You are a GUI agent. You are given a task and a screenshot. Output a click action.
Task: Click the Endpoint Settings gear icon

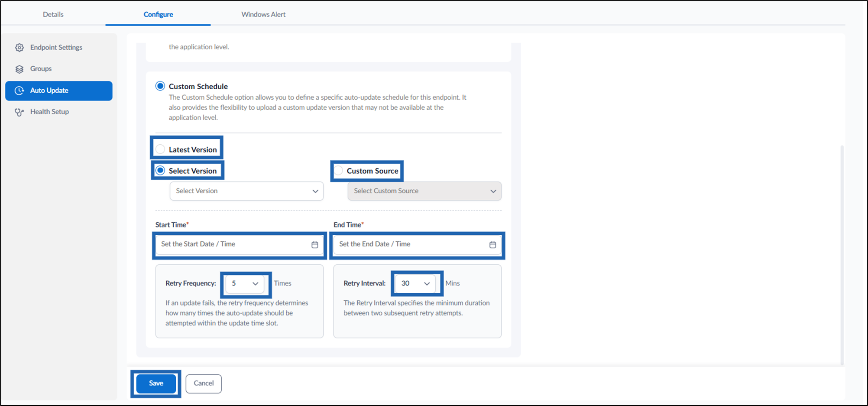coord(19,48)
